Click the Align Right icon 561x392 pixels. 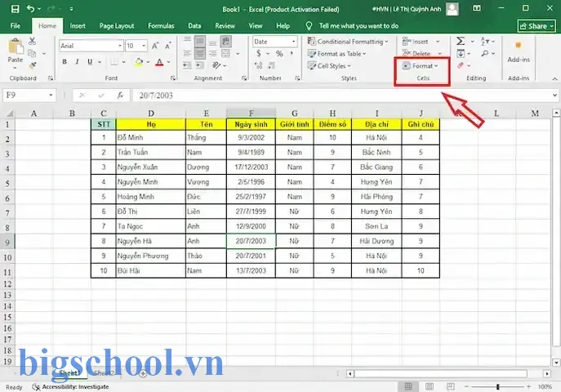[213, 54]
